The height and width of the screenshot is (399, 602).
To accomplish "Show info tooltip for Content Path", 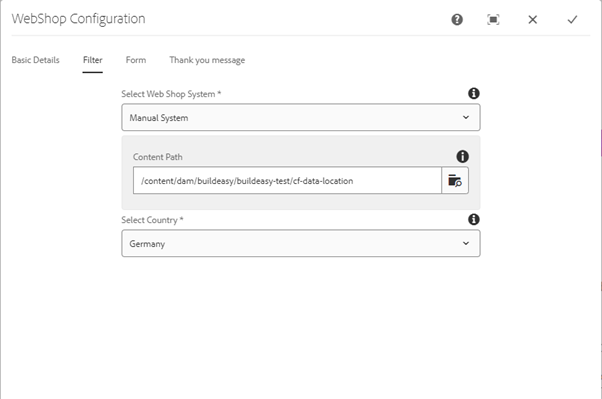I will (462, 156).
